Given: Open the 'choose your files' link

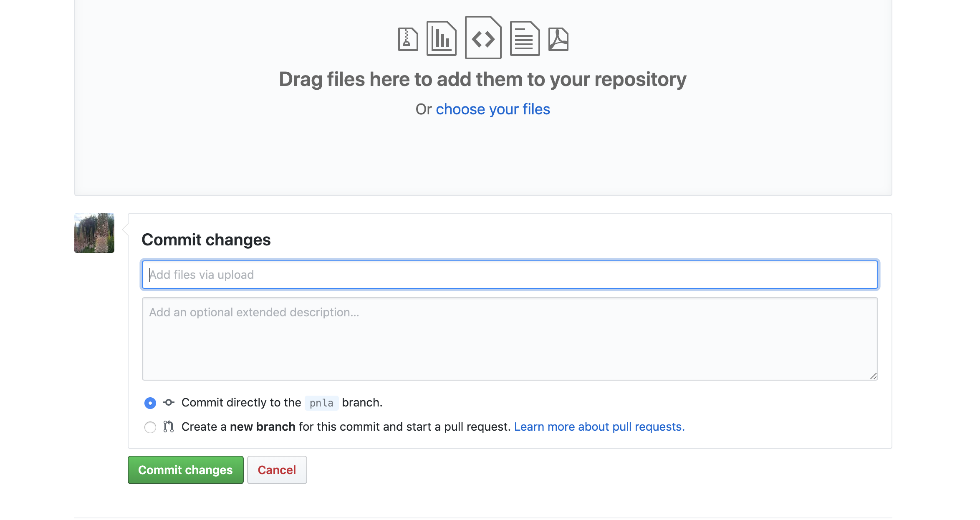Looking at the screenshot, I should pos(493,109).
